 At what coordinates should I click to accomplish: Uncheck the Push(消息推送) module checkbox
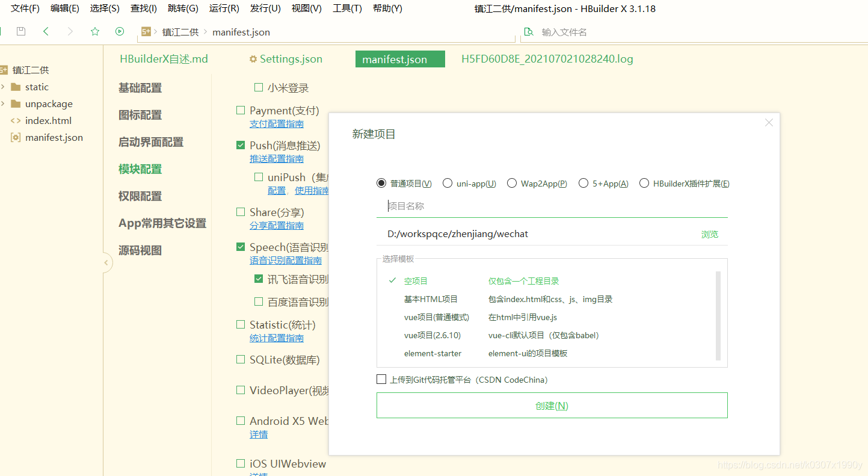[x=240, y=145]
